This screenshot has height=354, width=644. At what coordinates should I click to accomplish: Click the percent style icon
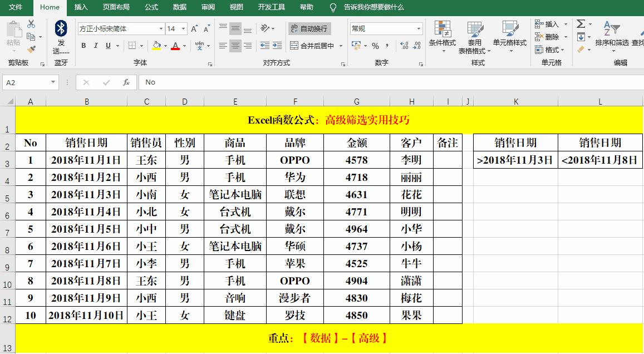point(375,46)
